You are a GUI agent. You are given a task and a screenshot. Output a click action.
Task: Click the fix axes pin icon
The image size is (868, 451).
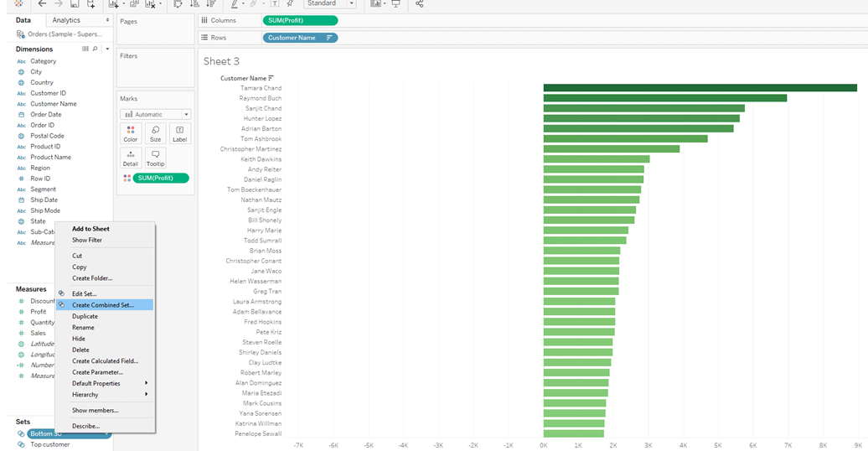[x=290, y=3]
